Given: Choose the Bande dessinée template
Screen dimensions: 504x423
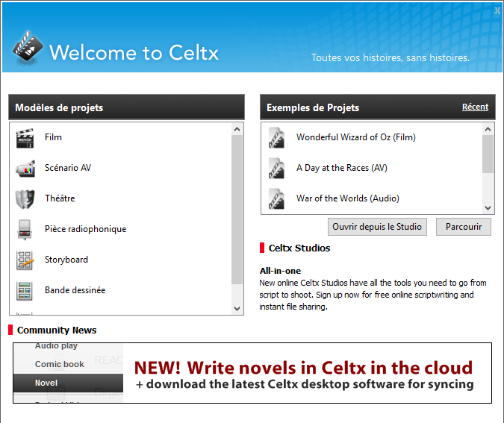Looking at the screenshot, I should (x=120, y=290).
